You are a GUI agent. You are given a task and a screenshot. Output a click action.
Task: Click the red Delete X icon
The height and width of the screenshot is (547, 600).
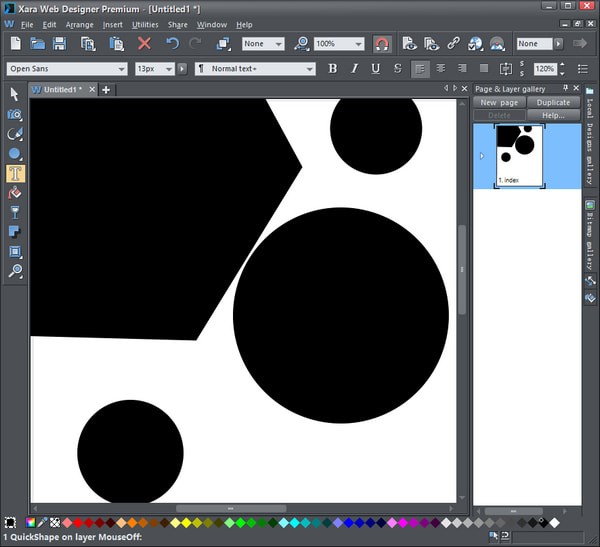point(144,44)
